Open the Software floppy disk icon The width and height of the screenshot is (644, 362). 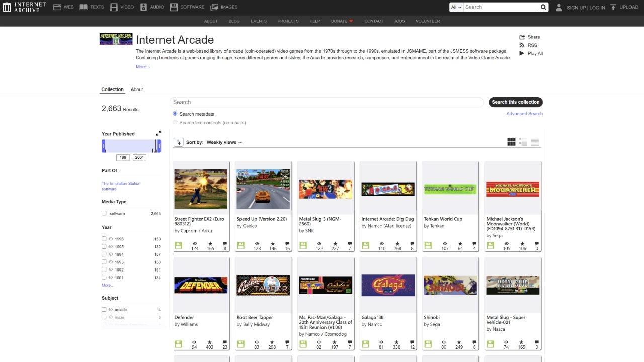coord(174,7)
